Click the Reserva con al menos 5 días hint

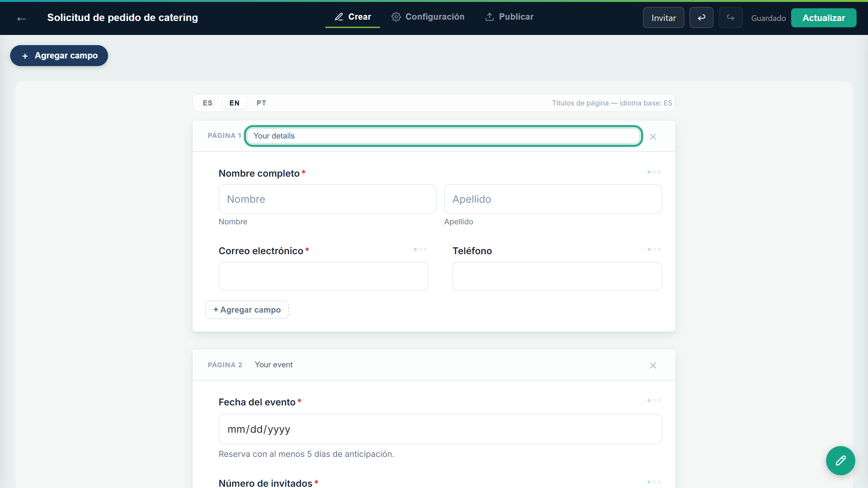[306, 454]
